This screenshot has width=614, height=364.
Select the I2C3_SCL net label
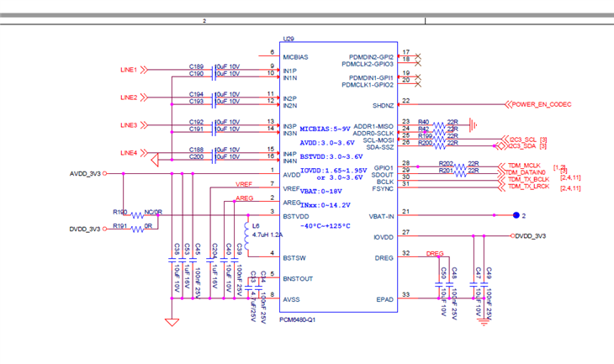click(523, 140)
